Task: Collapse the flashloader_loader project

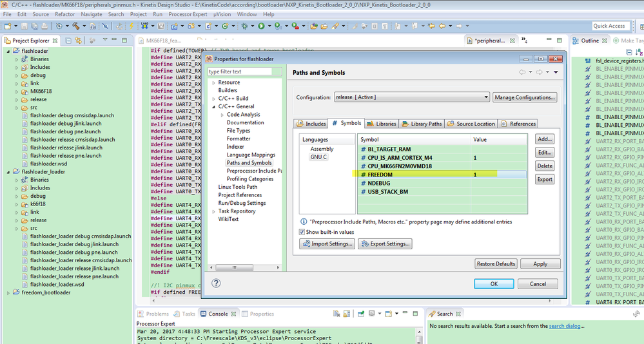Action: click(x=8, y=171)
